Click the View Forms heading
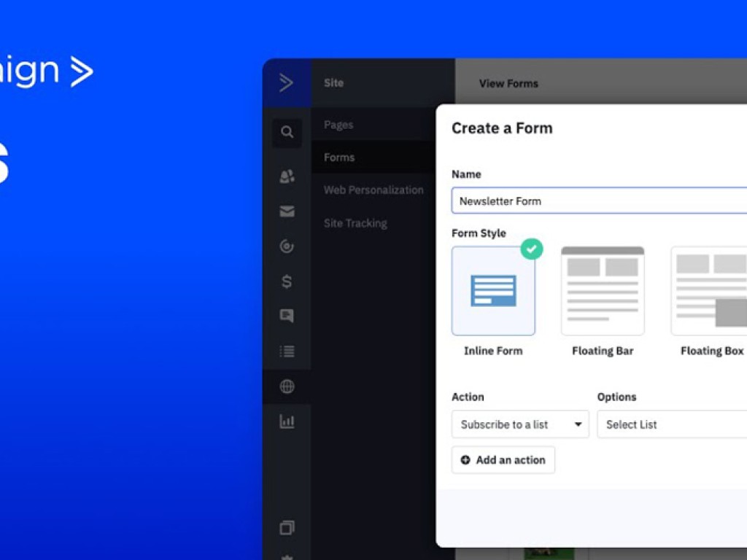The image size is (747, 560). [x=508, y=84]
